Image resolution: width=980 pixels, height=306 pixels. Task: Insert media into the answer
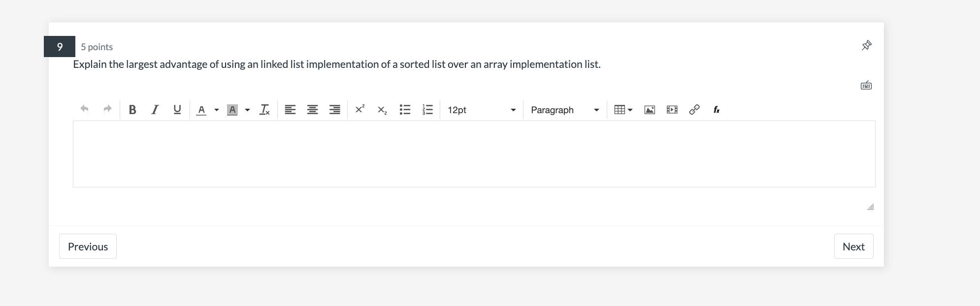click(672, 110)
